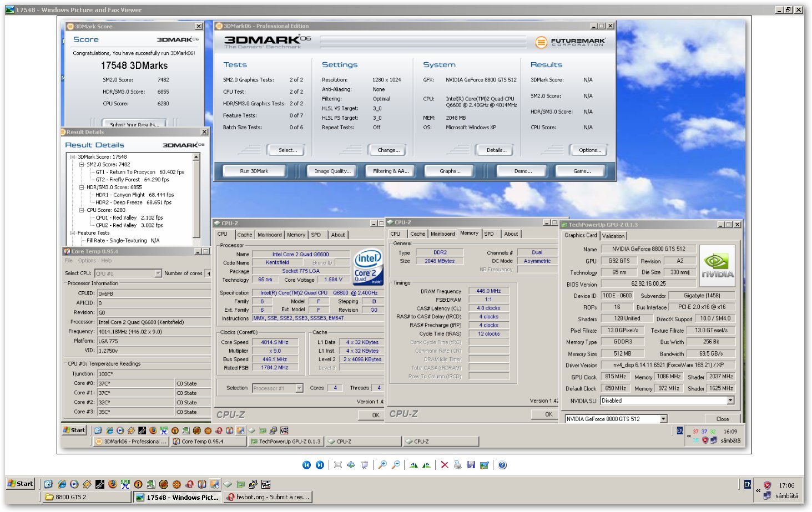Click Select... under Tests in 3DMark06

[x=288, y=150]
